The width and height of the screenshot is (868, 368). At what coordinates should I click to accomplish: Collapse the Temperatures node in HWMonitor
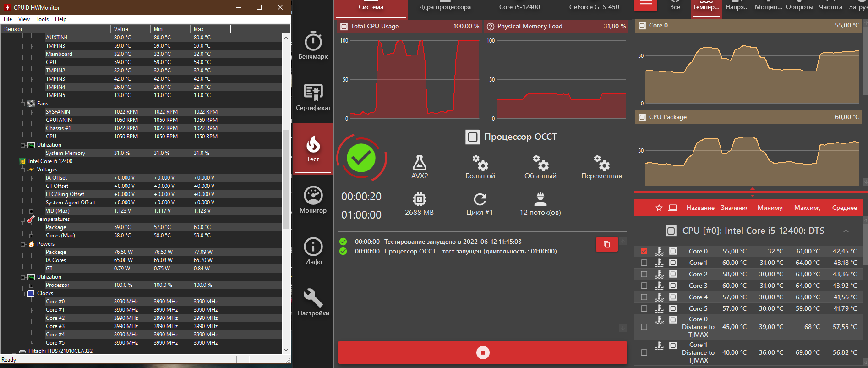click(x=23, y=220)
